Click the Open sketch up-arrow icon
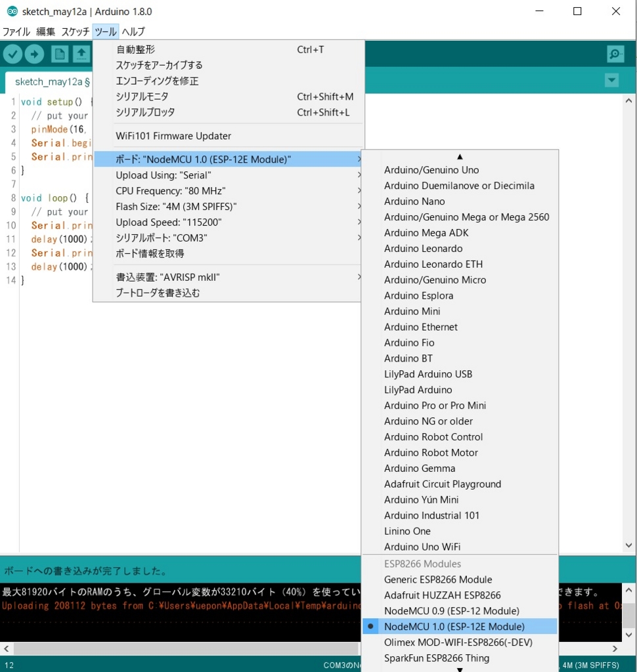Viewport: 637px width, 672px height. [81, 54]
